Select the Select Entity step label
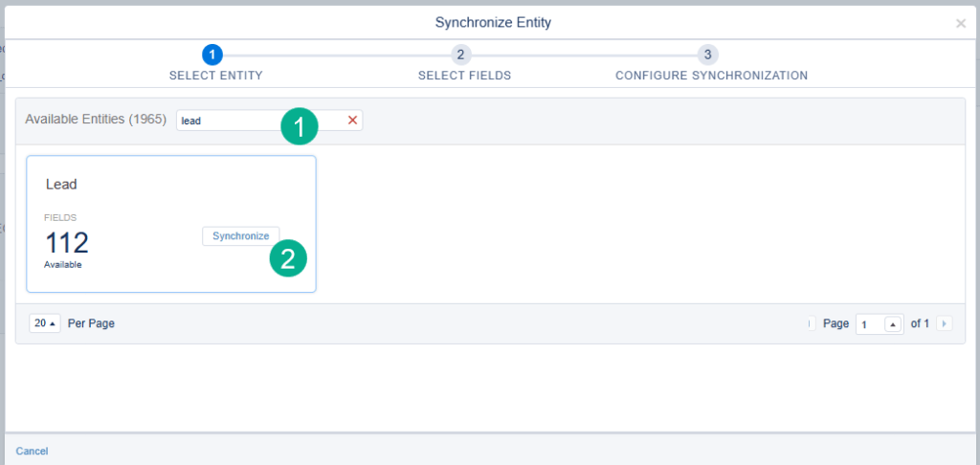980x465 pixels. click(215, 76)
